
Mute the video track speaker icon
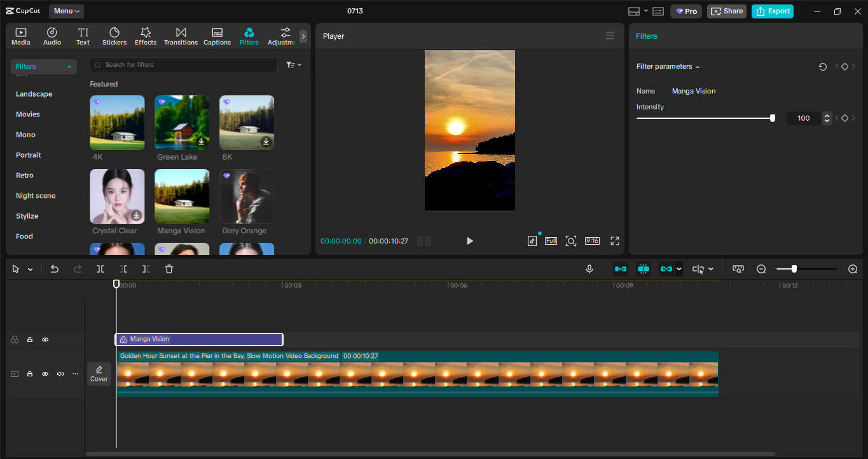60,374
